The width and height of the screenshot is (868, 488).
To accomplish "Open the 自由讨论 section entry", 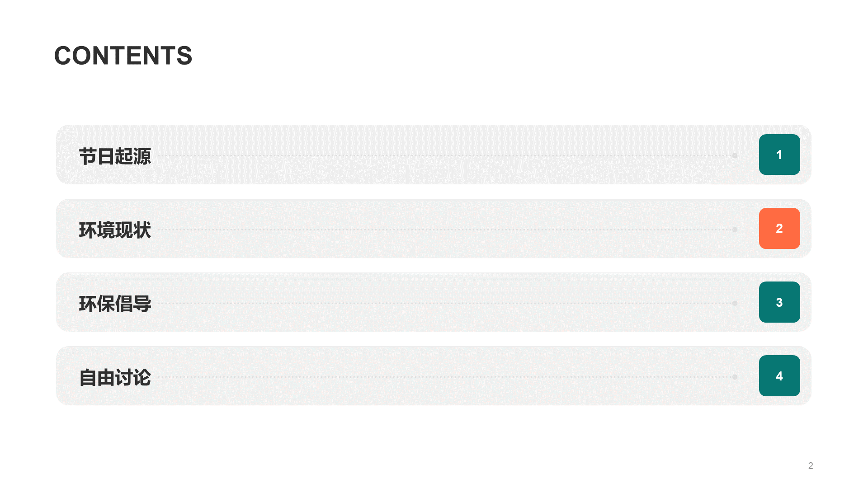I will pyautogui.click(x=115, y=377).
